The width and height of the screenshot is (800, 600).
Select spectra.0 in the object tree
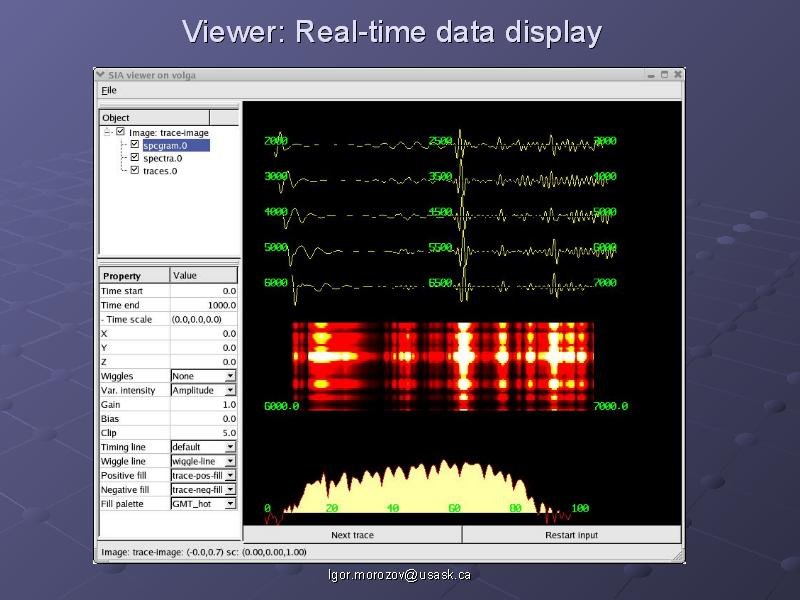pos(162,158)
